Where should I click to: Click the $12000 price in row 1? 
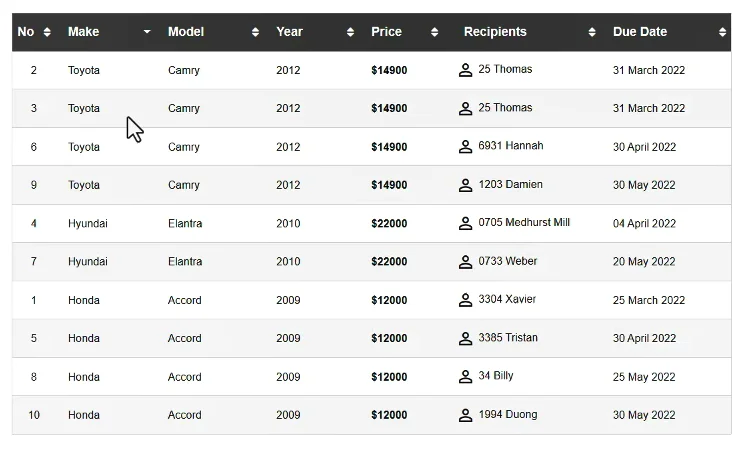[x=389, y=300]
